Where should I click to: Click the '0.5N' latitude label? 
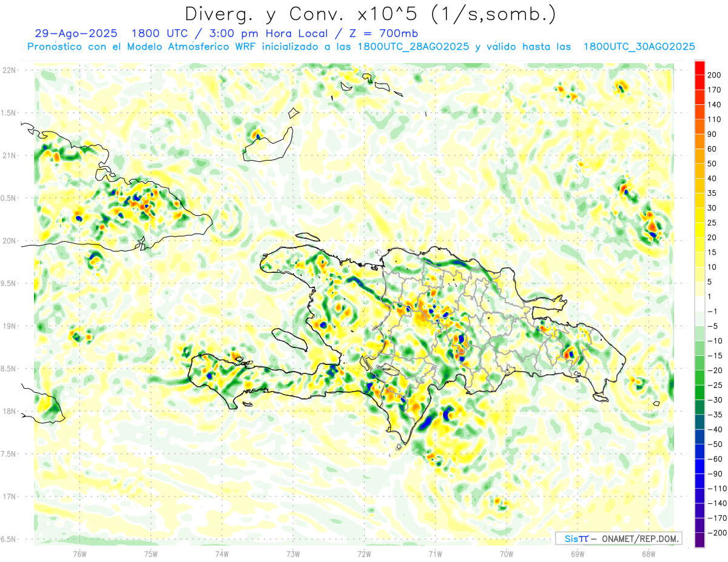tap(8, 198)
